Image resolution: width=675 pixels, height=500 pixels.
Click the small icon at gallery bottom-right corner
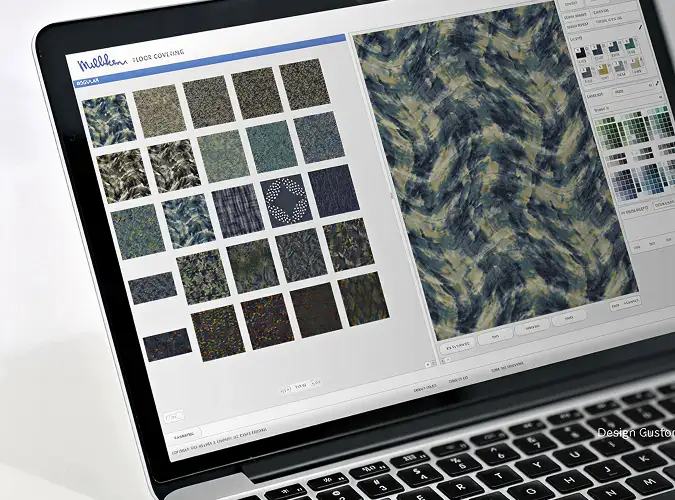point(429,365)
